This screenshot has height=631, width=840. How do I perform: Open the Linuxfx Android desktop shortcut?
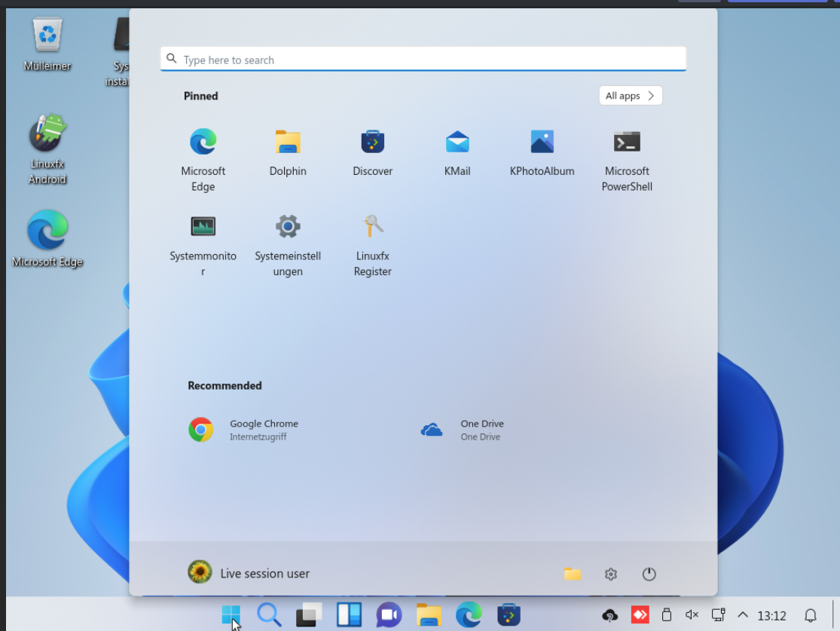(x=47, y=149)
